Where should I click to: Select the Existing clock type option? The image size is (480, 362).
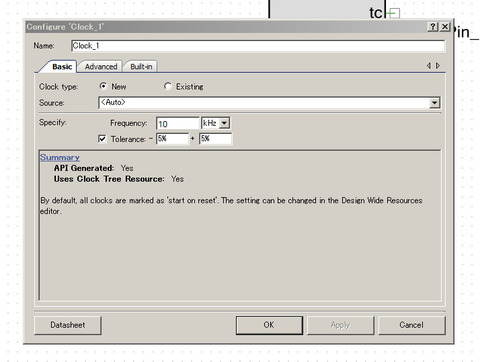[167, 86]
